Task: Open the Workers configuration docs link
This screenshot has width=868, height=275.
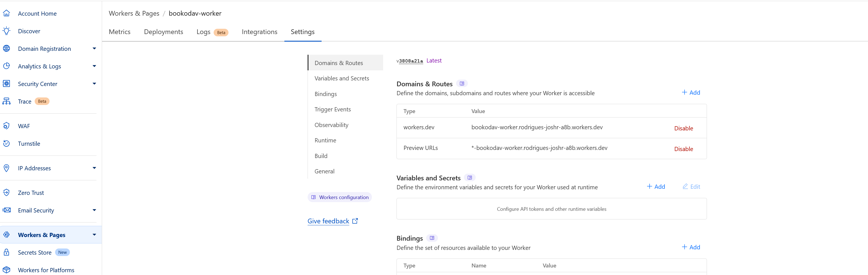Action: [x=340, y=197]
